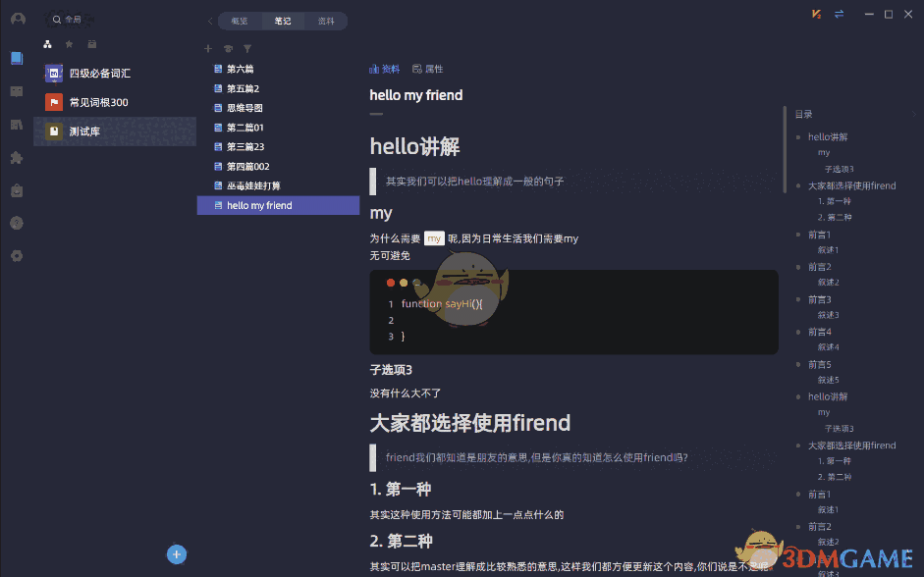Open the plugins puzzle icon in left rail
The width and height of the screenshot is (924, 577).
coord(16,157)
